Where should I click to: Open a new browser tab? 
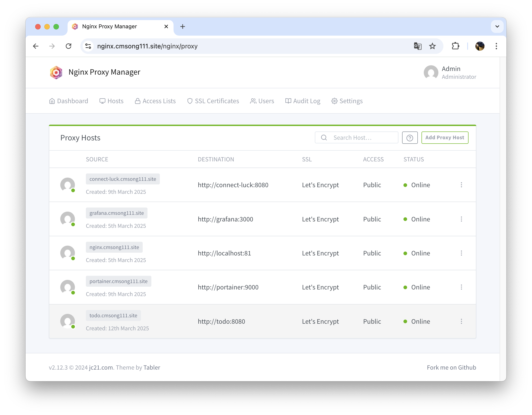182,26
